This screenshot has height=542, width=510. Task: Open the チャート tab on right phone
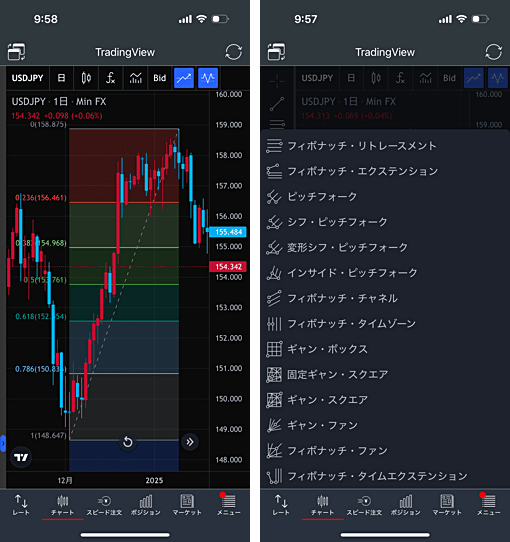tap(323, 505)
